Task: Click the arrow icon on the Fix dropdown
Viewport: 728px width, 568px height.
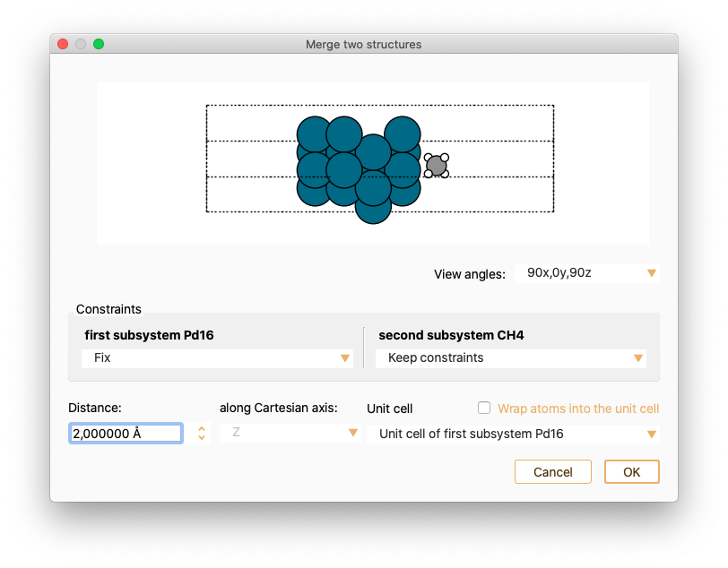Action: point(345,358)
